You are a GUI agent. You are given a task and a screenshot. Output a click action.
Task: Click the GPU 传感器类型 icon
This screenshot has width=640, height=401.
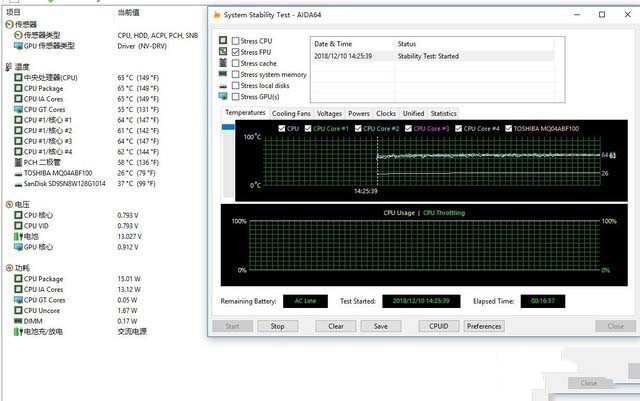point(16,45)
